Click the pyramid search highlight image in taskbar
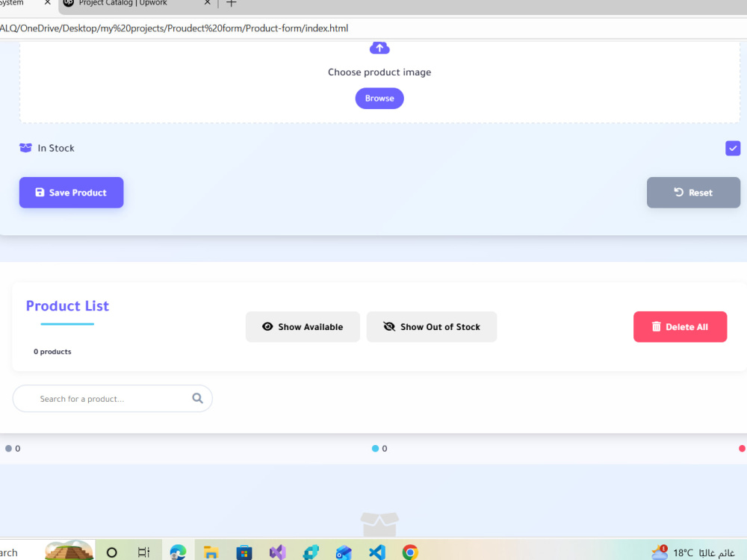Image resolution: width=747 pixels, height=560 pixels. tap(69, 550)
